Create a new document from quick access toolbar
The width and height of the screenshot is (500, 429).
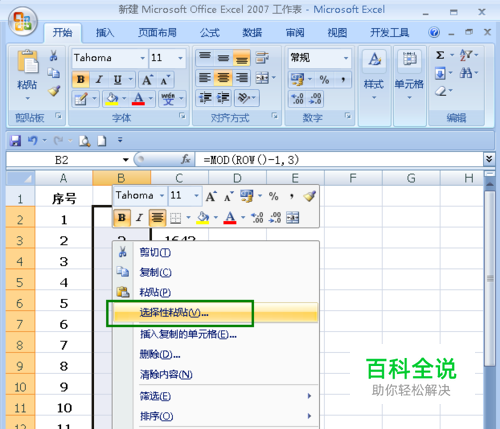pyautogui.click(x=102, y=141)
